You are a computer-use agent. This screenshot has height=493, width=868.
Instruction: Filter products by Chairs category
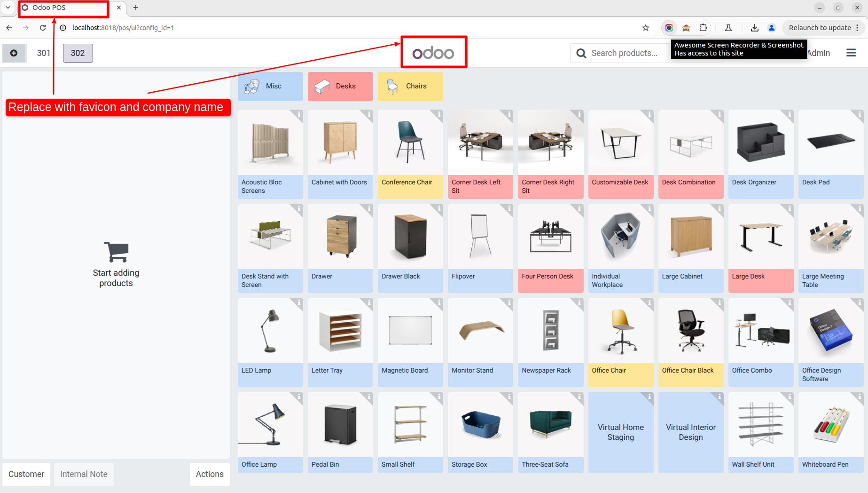point(410,86)
